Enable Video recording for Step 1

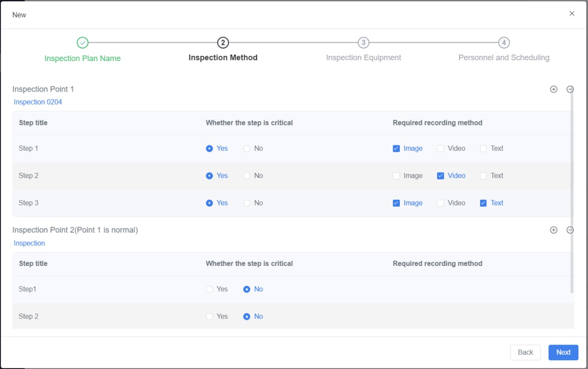click(x=439, y=148)
